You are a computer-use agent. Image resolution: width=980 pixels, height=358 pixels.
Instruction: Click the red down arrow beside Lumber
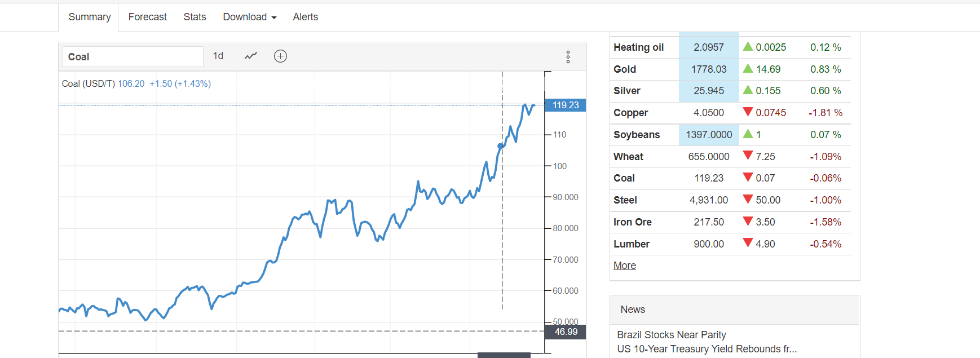748,243
